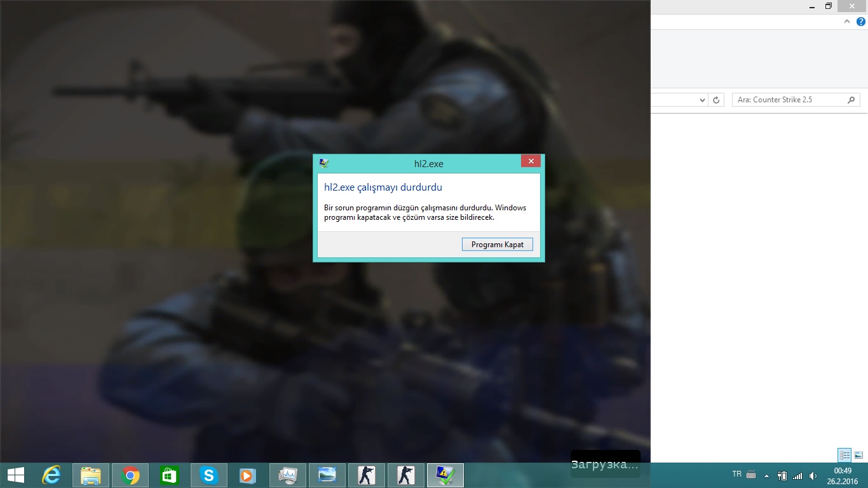The width and height of the screenshot is (868, 488).
Task: Open the photo viewer taskbar icon
Action: (x=327, y=475)
